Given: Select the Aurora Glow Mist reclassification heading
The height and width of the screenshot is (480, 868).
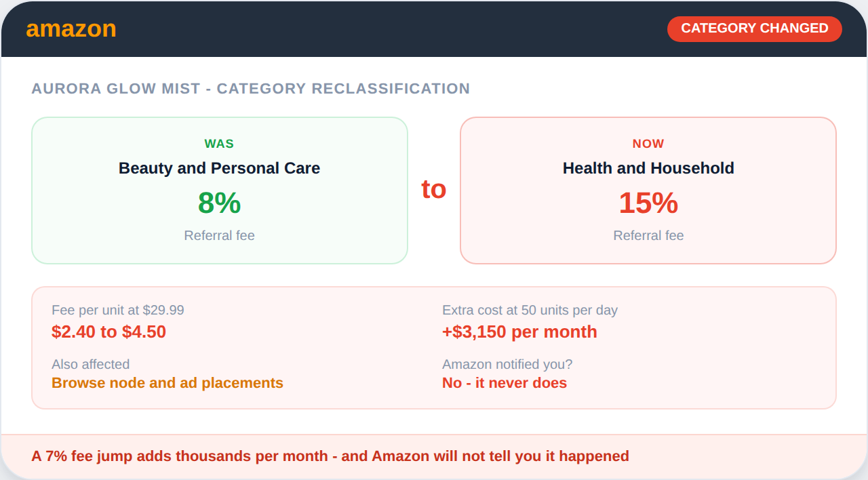Looking at the screenshot, I should [x=250, y=89].
